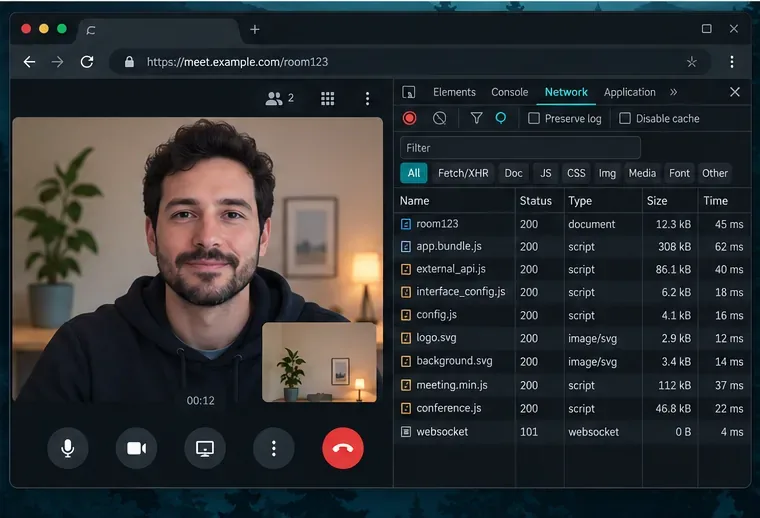Viewport: 760px width, 518px height.
Task: Filter requests by Media
Action: (x=642, y=173)
